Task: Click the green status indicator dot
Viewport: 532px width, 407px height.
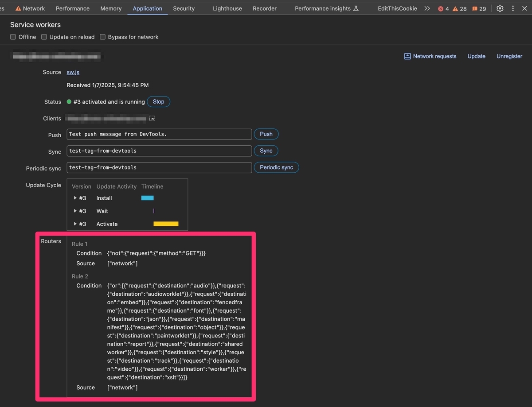Action: (69, 102)
